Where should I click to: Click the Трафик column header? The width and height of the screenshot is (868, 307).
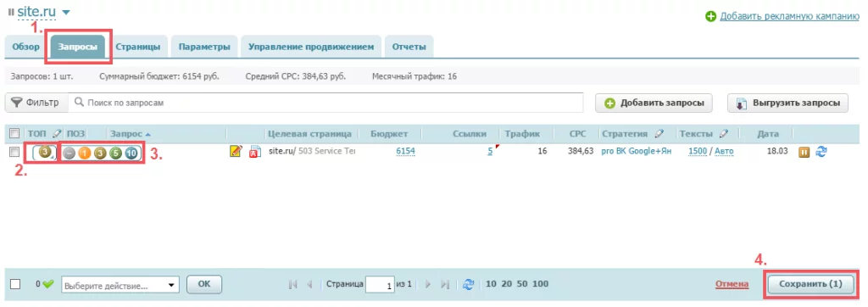tap(522, 133)
